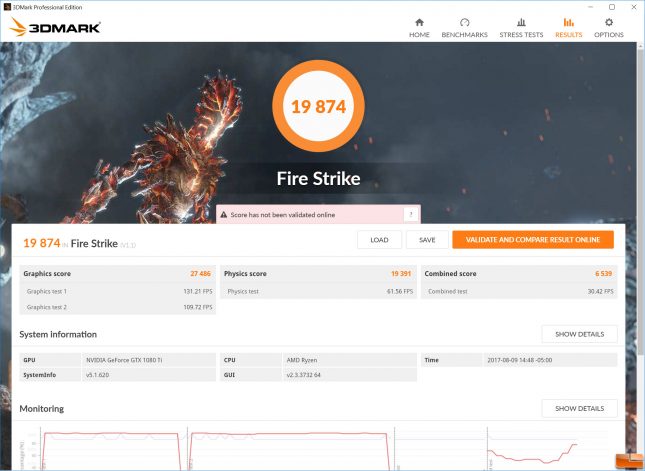645x471 pixels.
Task: Click the Score has not been validated message
Action: (283, 215)
